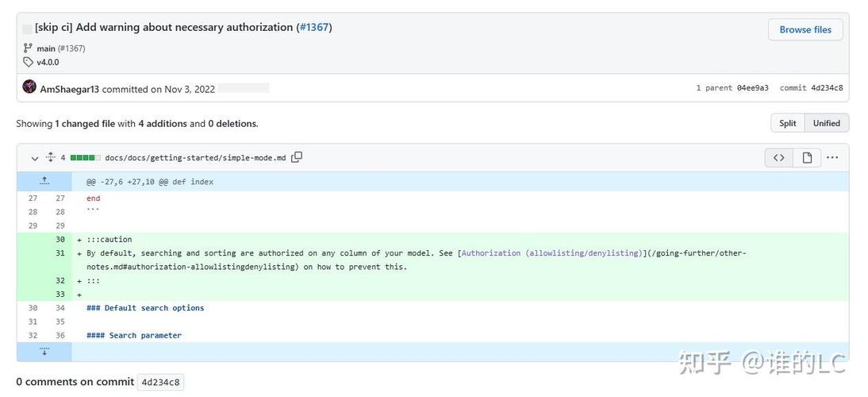This screenshot has width=868, height=397.
Task: Click added line number 30
Action: (x=60, y=239)
